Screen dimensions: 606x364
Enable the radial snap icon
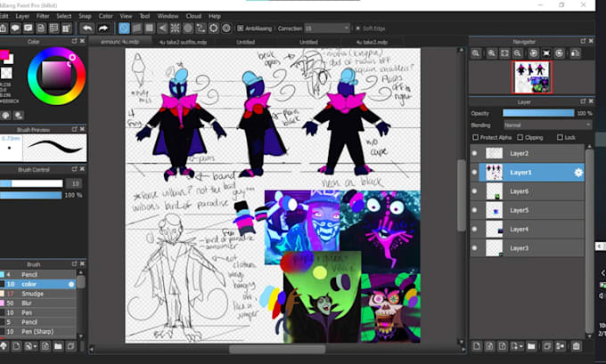[175, 28]
